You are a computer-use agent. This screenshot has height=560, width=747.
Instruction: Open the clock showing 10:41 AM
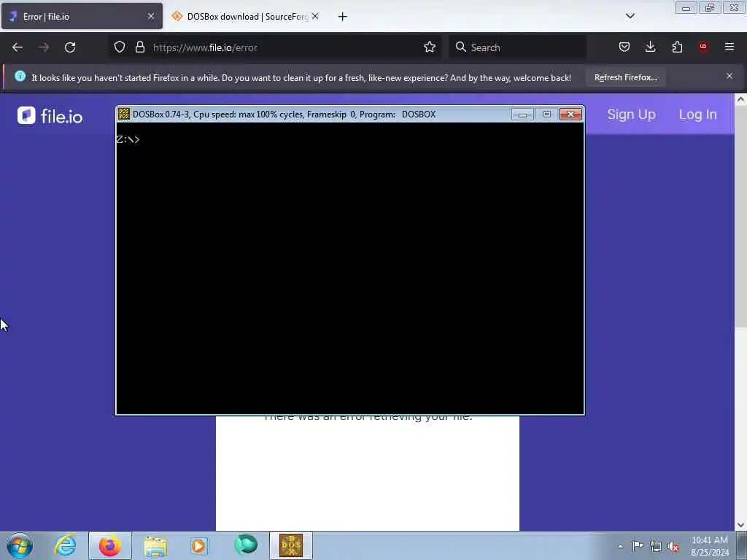(x=709, y=546)
